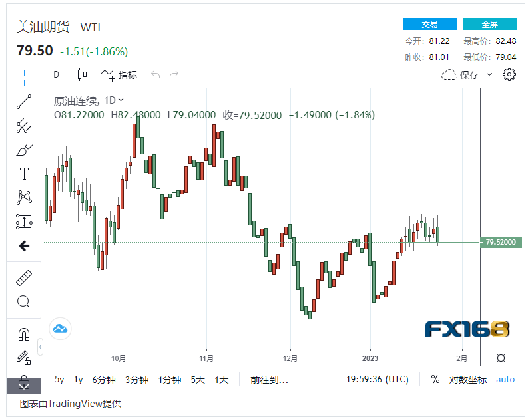Screen dimensions: 532x419
Task: Toggle magnet mode for drawings
Action: (24, 334)
